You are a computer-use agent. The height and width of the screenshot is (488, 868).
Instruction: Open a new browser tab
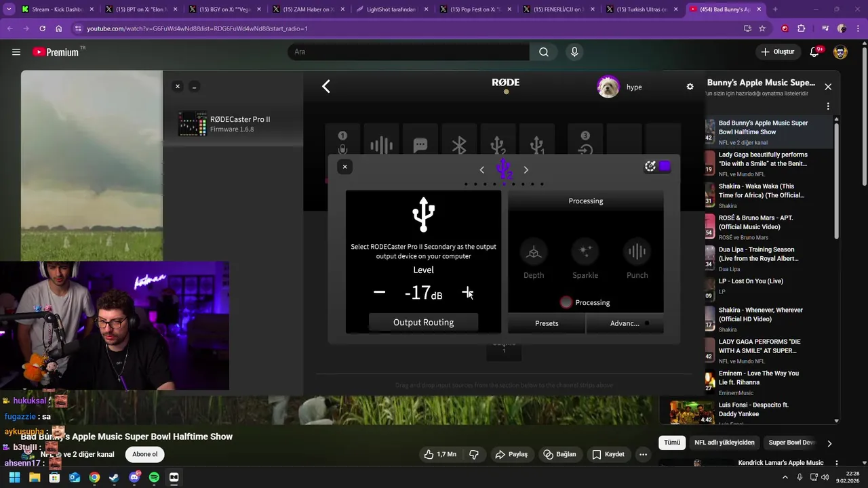pyautogui.click(x=775, y=9)
